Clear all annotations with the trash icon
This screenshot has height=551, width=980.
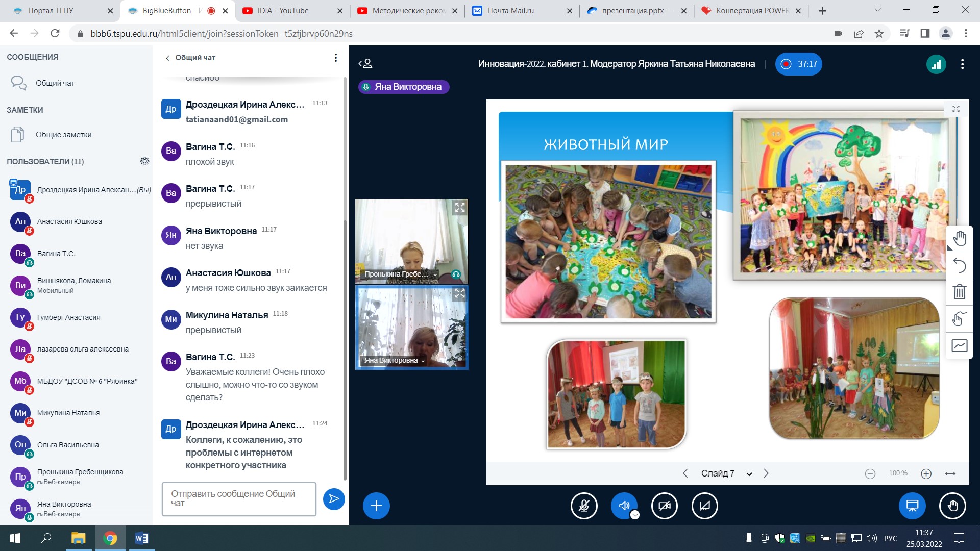pyautogui.click(x=960, y=292)
